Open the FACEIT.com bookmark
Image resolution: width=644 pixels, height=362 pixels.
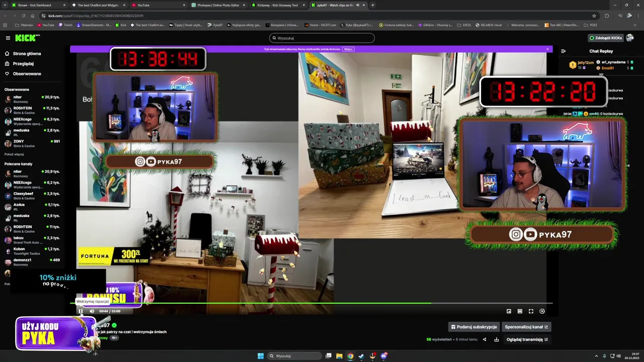[320, 25]
